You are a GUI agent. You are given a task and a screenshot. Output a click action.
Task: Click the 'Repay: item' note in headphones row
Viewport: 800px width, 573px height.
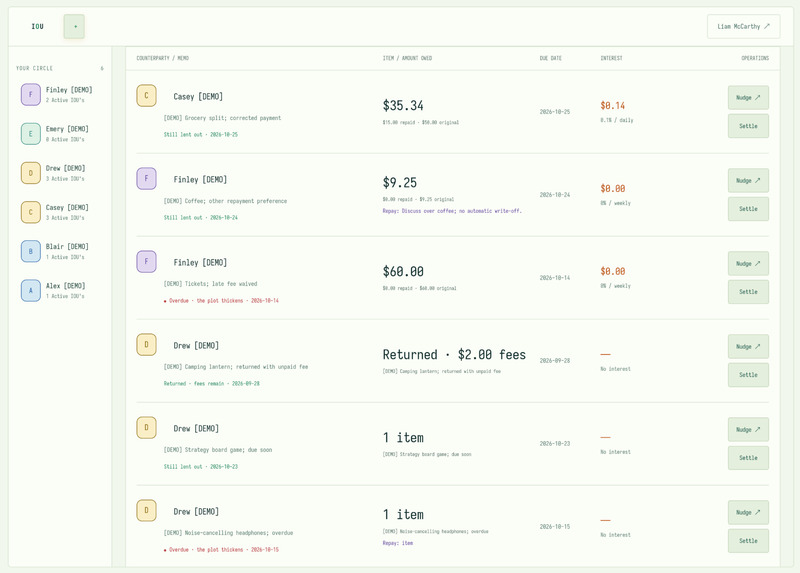397,543
